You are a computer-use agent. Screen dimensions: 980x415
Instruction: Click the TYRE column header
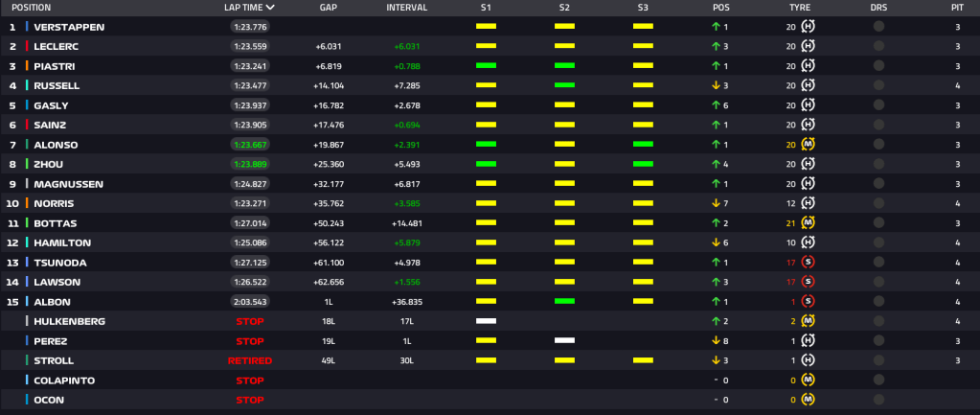click(799, 8)
